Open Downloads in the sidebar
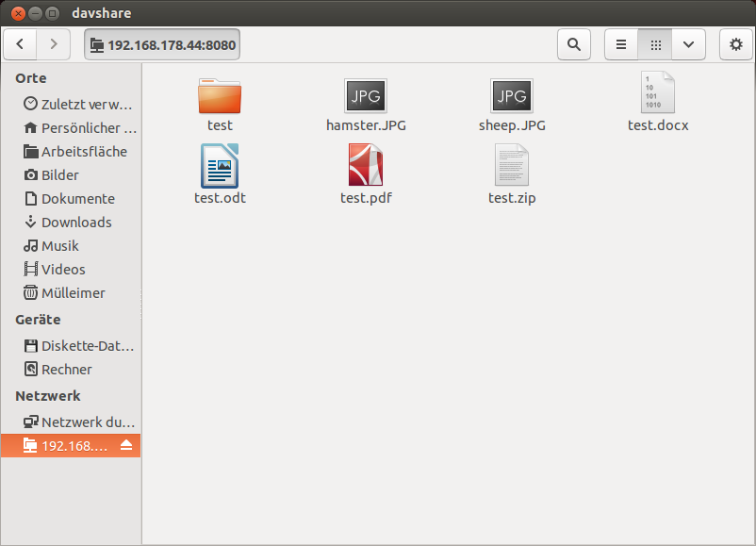This screenshot has height=546, width=756. pyautogui.click(x=76, y=223)
